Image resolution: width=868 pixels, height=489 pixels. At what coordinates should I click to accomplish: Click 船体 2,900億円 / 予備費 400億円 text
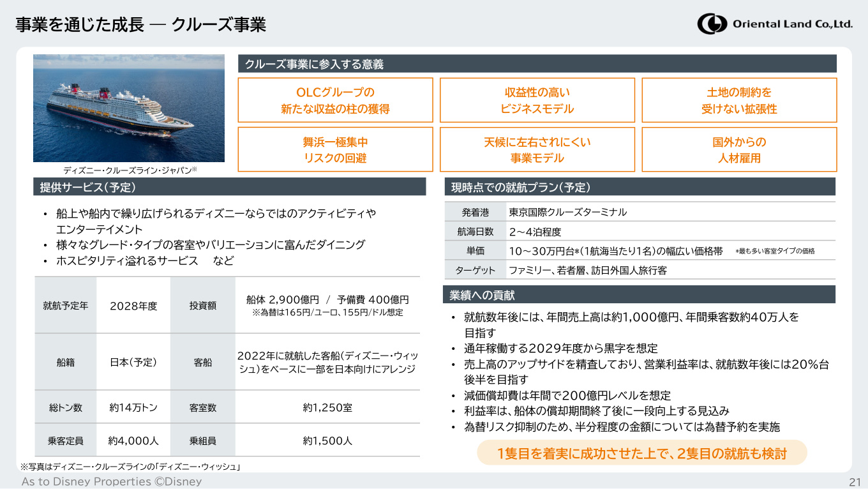327,299
